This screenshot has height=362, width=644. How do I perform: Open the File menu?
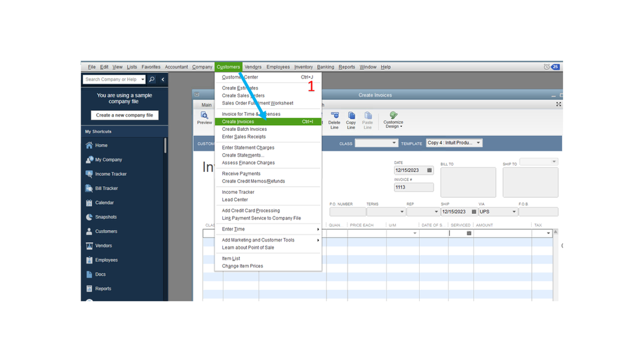92,67
